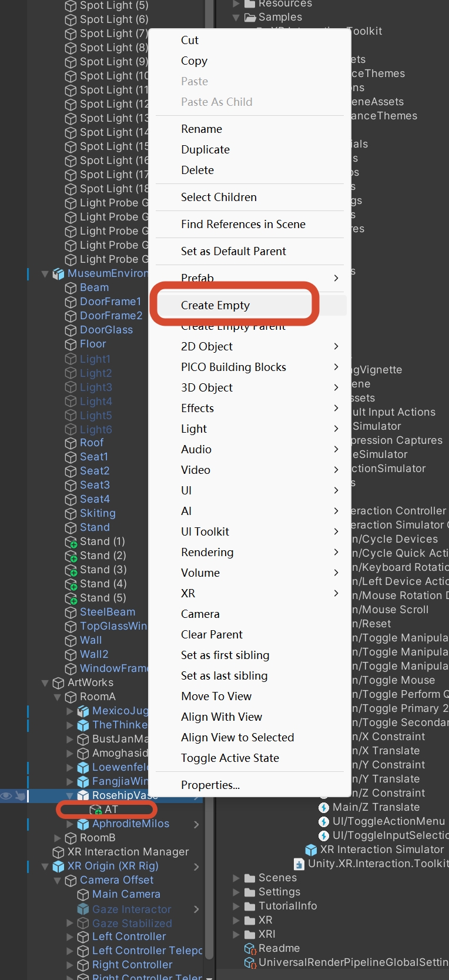Click the Stand (1) added-object icon
449x980 pixels.
[x=71, y=541]
